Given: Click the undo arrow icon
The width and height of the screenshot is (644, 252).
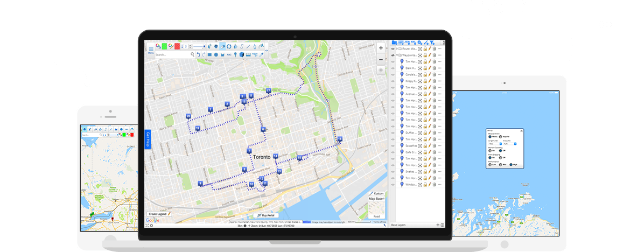Looking at the screenshot, I should [x=198, y=54].
